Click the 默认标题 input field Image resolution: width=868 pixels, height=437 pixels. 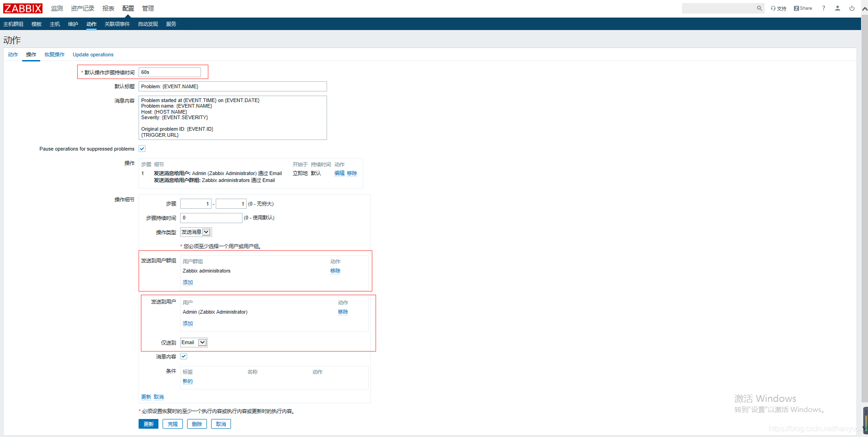(x=233, y=86)
